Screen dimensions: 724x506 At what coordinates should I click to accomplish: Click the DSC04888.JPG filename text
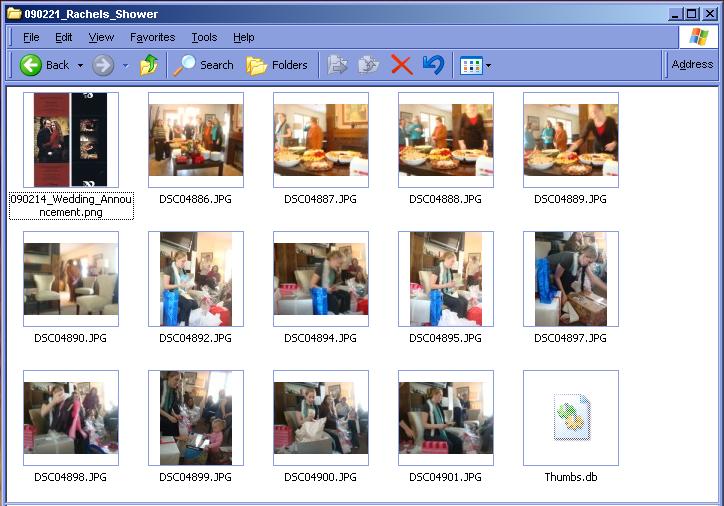[446, 199]
